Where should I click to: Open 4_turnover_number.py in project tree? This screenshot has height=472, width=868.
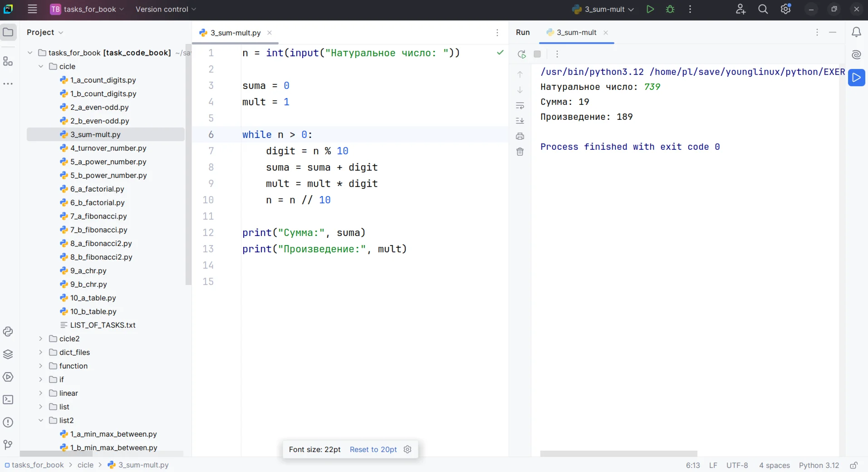pyautogui.click(x=108, y=148)
